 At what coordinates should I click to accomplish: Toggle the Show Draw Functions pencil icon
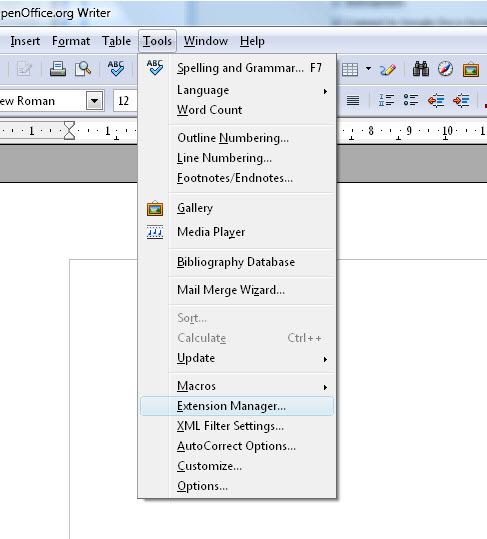tap(388, 69)
